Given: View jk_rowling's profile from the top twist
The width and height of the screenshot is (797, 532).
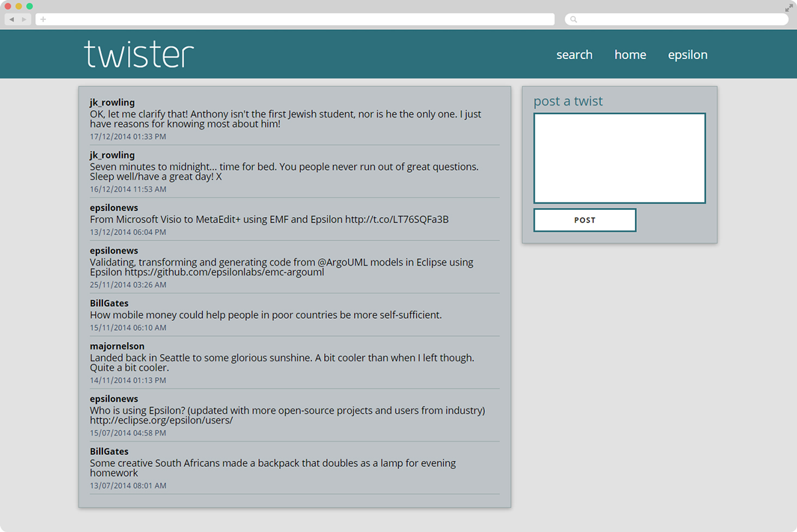Looking at the screenshot, I should tap(112, 102).
